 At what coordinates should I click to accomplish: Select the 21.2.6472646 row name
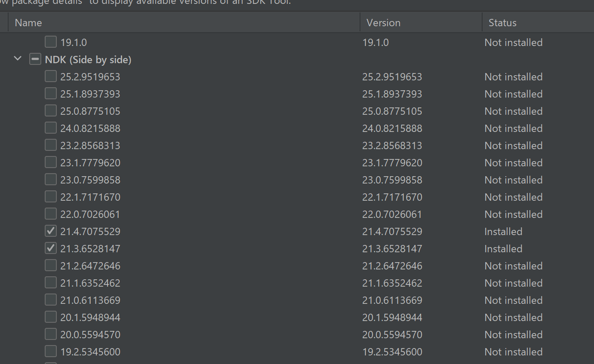click(90, 266)
